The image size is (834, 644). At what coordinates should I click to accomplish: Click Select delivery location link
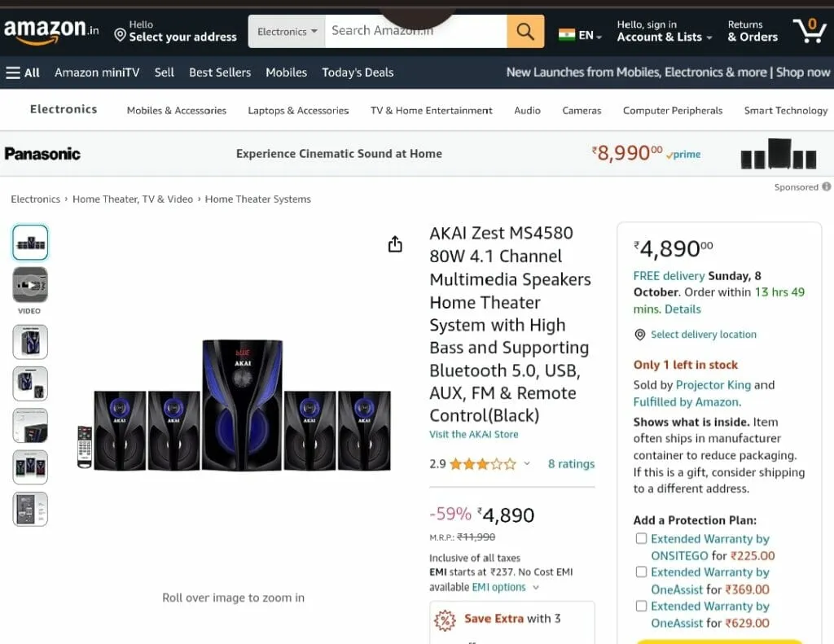(703, 335)
